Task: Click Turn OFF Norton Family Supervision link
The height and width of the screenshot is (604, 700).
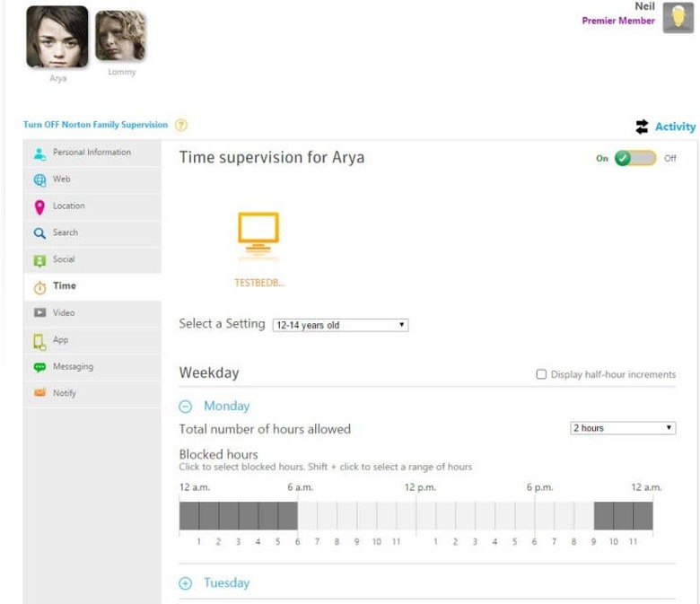Action: click(x=95, y=125)
